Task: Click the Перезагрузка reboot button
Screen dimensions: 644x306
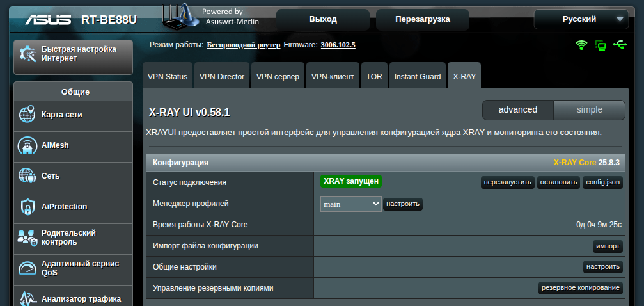Action: tap(423, 19)
